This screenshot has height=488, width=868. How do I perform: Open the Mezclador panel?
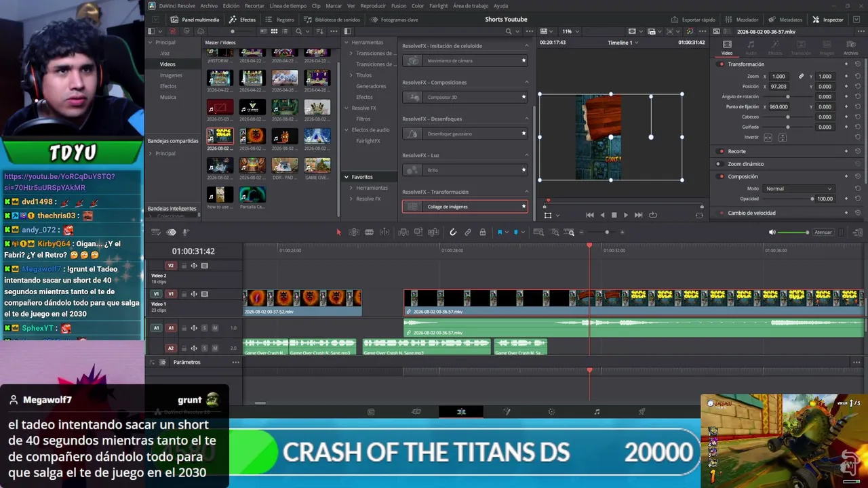tap(741, 20)
